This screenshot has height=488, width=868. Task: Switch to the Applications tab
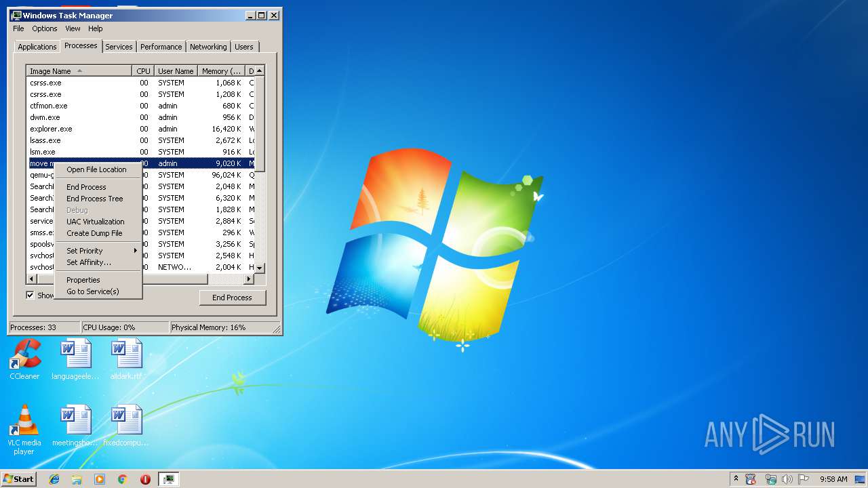[37, 47]
